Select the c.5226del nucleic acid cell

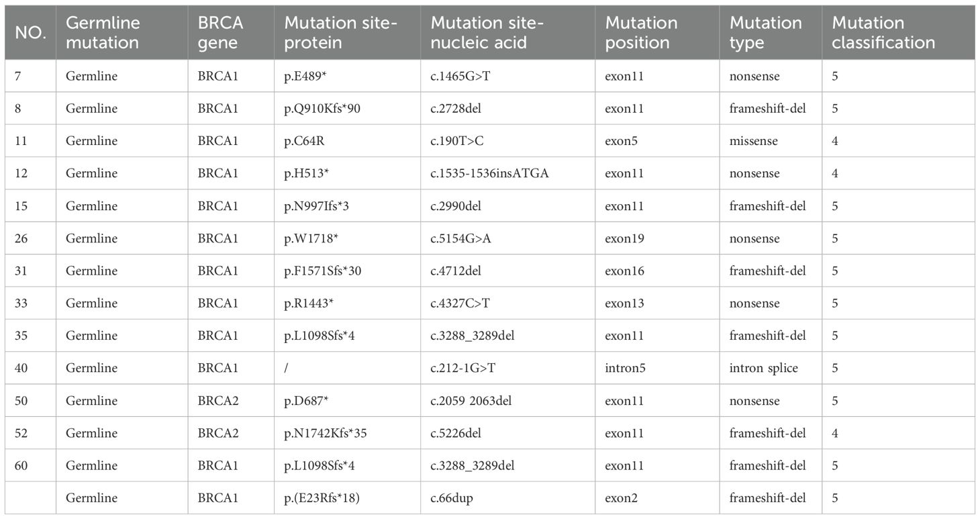[456, 433]
